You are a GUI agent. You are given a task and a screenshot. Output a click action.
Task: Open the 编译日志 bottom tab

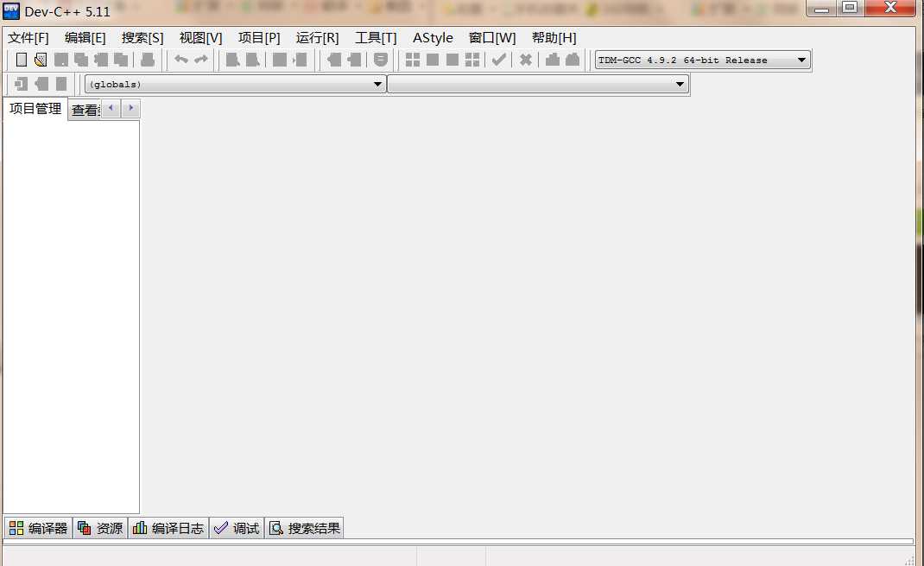[x=168, y=528]
